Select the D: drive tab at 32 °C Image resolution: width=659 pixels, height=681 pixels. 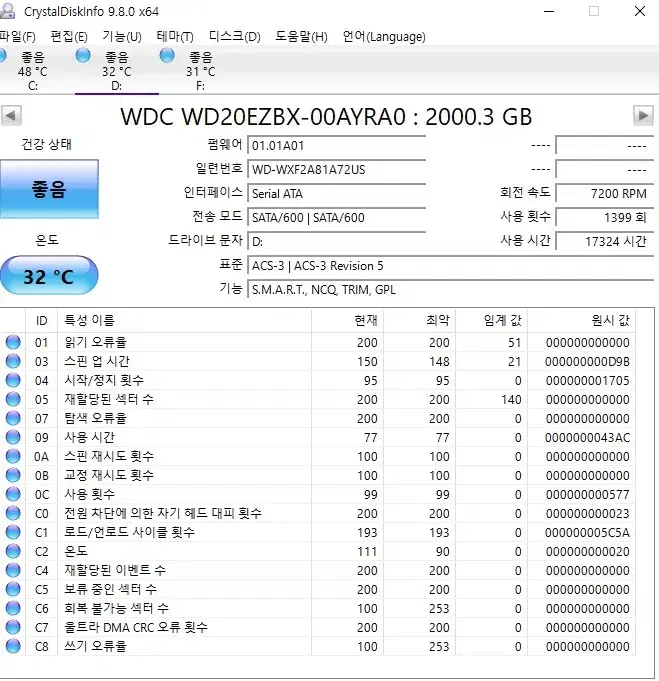pos(117,70)
